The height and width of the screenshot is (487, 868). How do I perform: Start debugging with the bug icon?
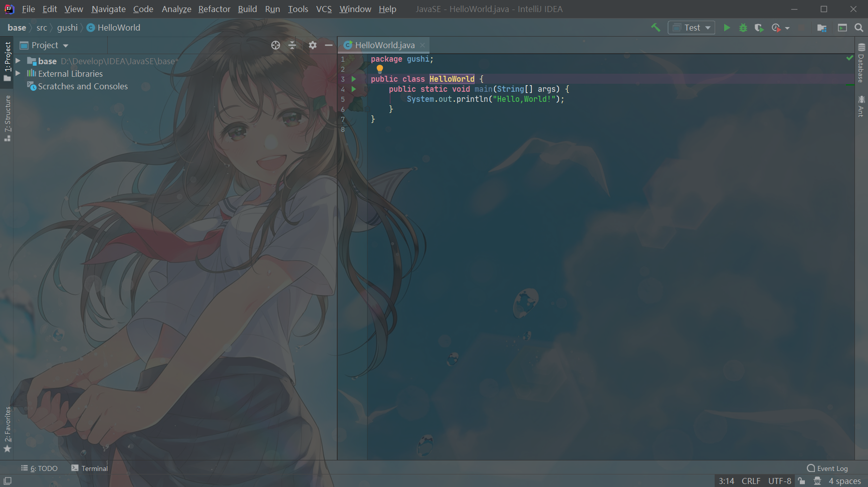[x=743, y=28]
